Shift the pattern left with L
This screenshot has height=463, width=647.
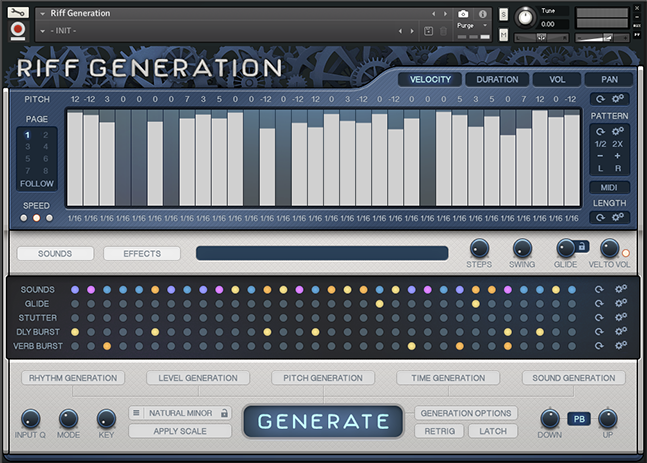[600, 168]
